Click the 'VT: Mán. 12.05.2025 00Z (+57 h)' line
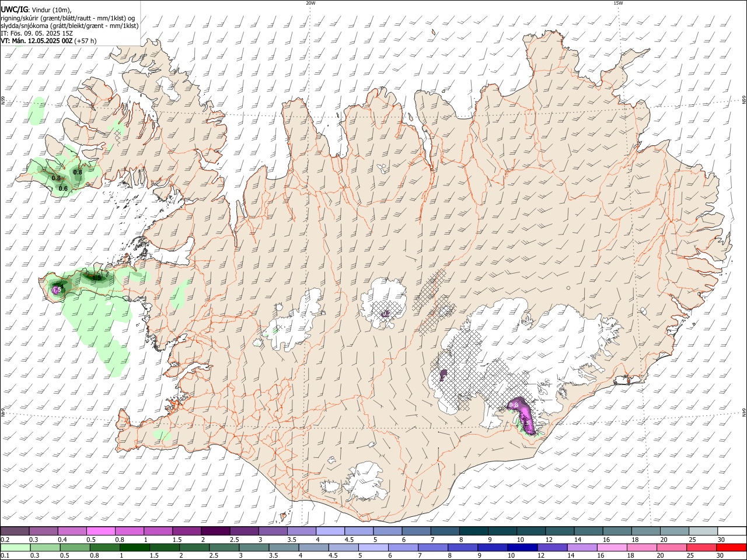Screen dimensions: 747x560 tap(48, 41)
